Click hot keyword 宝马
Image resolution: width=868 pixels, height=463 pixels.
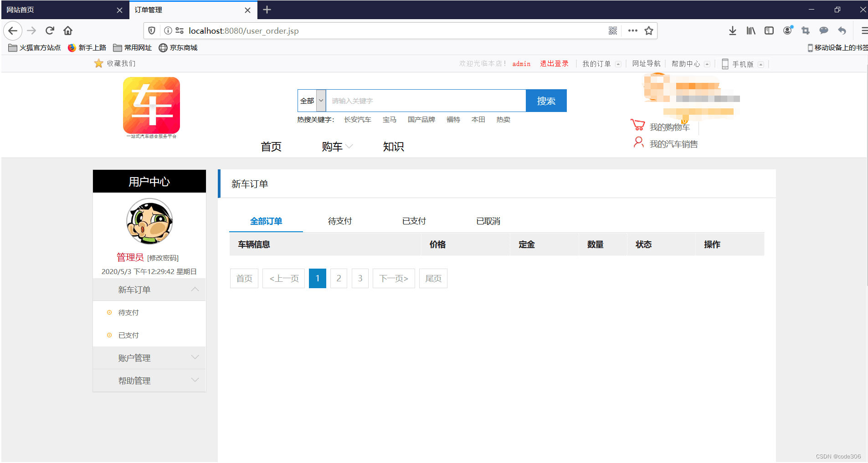389,120
